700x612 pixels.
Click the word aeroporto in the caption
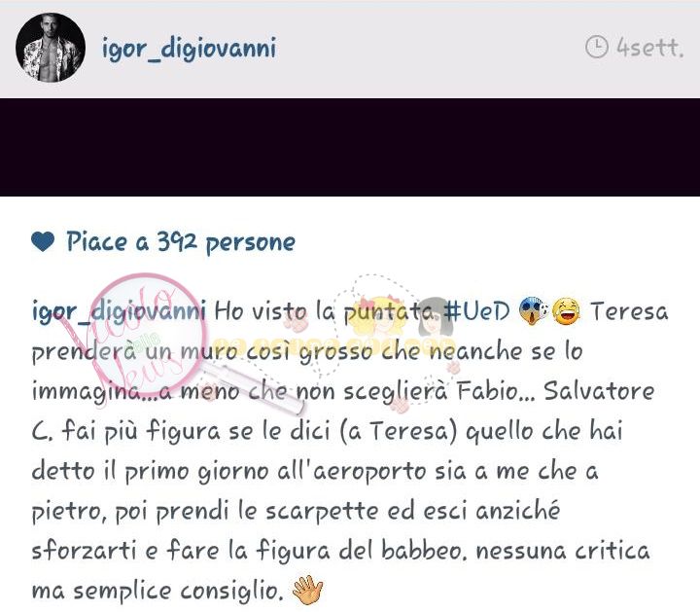(x=369, y=472)
